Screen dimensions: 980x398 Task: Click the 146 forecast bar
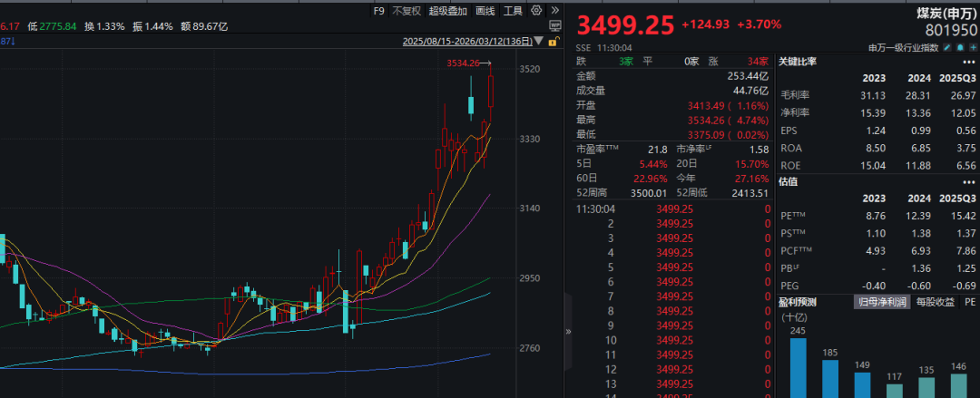pos(958,386)
